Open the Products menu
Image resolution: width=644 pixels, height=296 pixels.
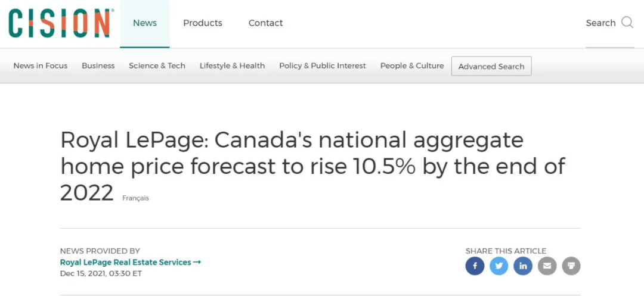tap(203, 23)
